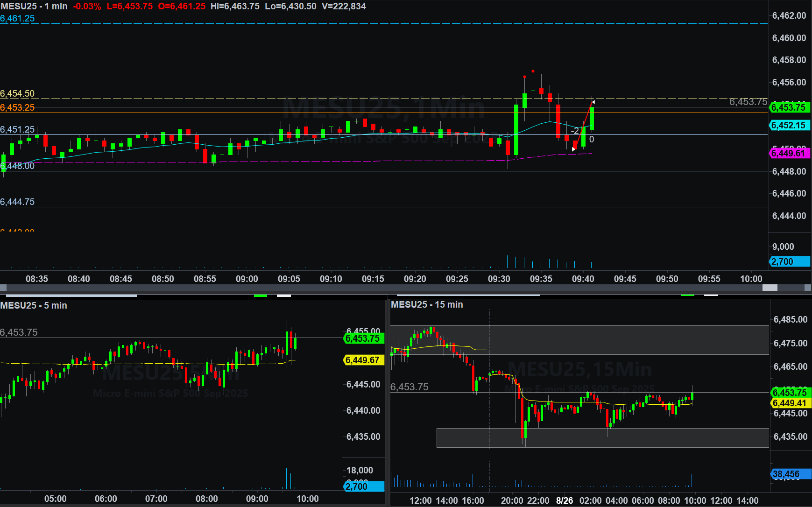Select the magenta 6,449.61 price tag
Screen dimensions: 812x507
(x=789, y=153)
